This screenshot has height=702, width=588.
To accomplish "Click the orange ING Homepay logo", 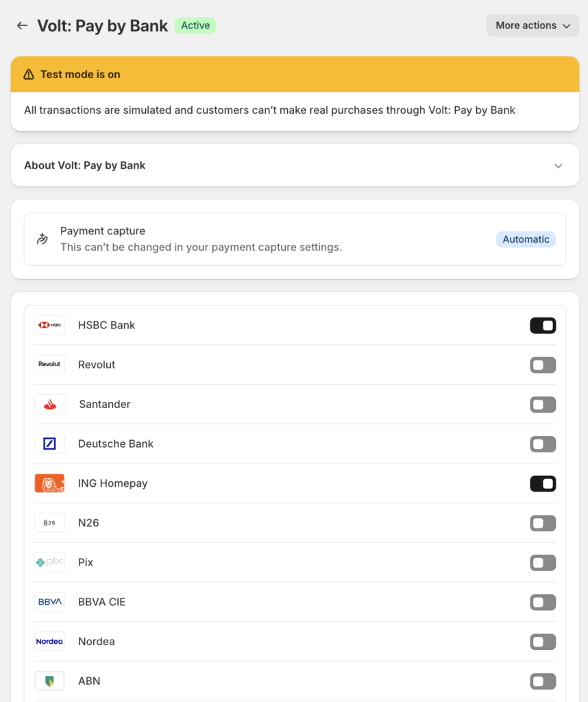I will tap(49, 483).
